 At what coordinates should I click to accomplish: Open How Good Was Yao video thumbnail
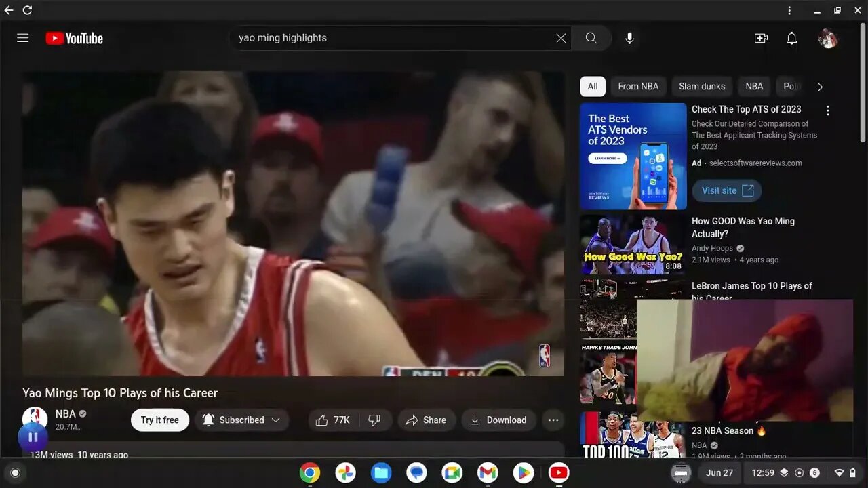click(x=633, y=245)
